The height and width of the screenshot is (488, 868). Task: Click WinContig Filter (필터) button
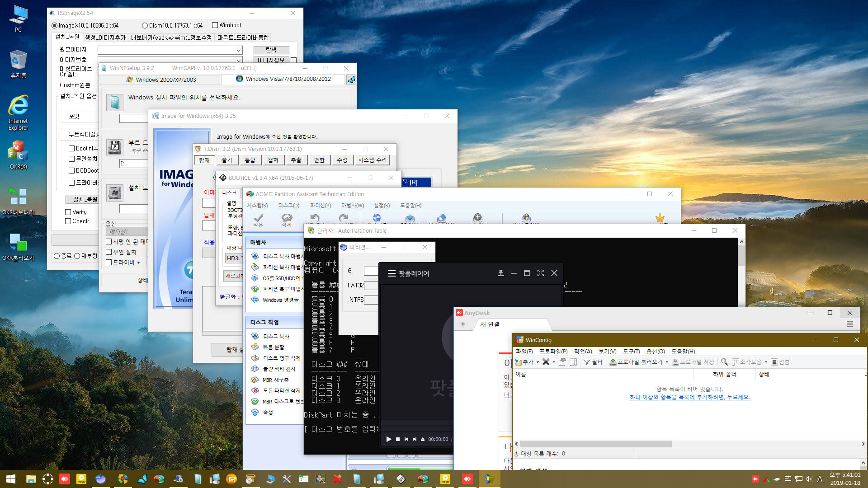pyautogui.click(x=593, y=362)
